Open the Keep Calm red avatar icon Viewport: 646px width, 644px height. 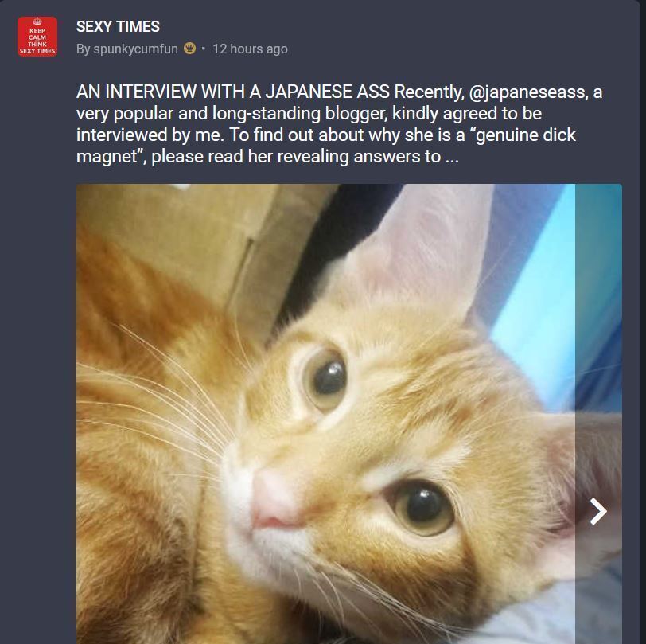37,37
